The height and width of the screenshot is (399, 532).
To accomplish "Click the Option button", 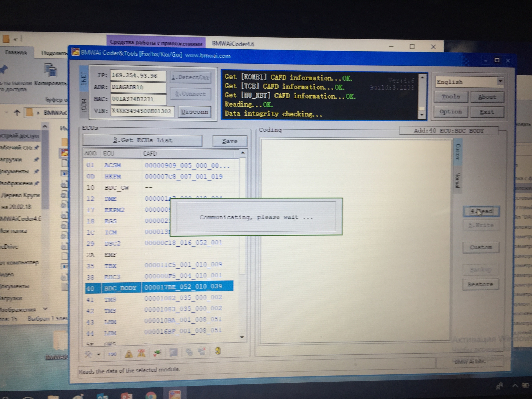I will [x=450, y=112].
